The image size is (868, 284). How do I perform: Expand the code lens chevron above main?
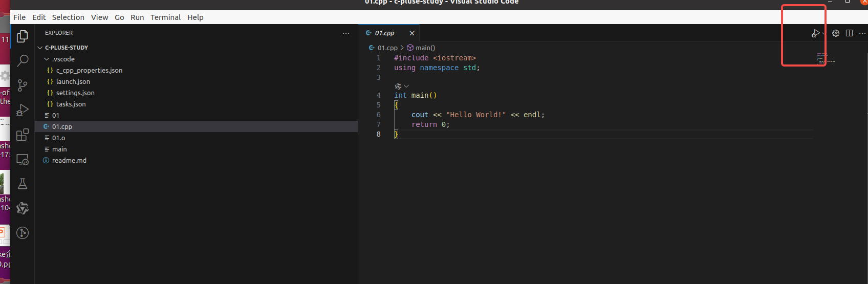(x=406, y=86)
